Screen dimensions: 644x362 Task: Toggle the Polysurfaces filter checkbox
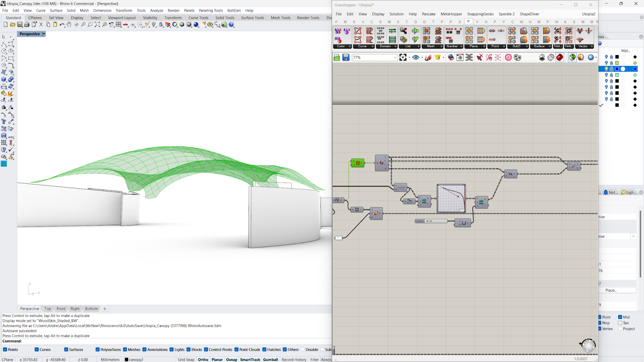pos(97,350)
